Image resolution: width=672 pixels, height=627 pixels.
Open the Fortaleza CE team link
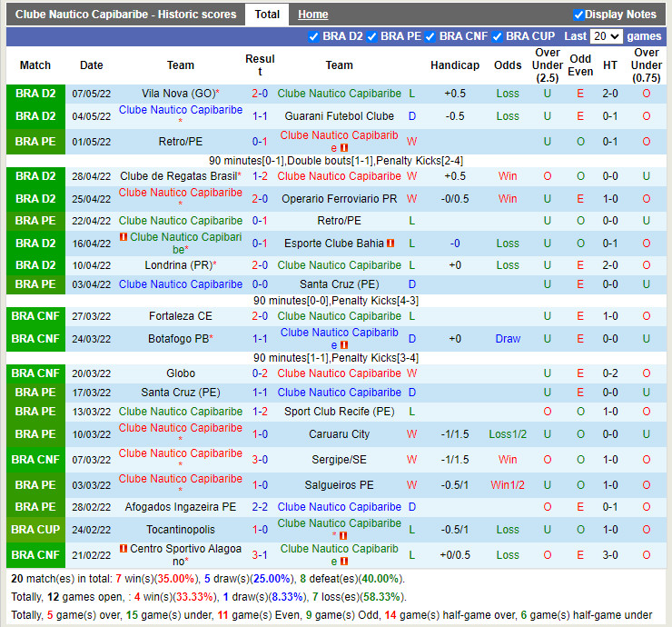coord(180,316)
